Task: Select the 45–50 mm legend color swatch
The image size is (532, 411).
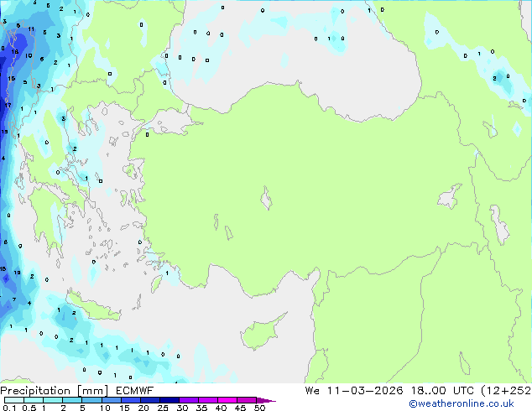Action: point(247,400)
